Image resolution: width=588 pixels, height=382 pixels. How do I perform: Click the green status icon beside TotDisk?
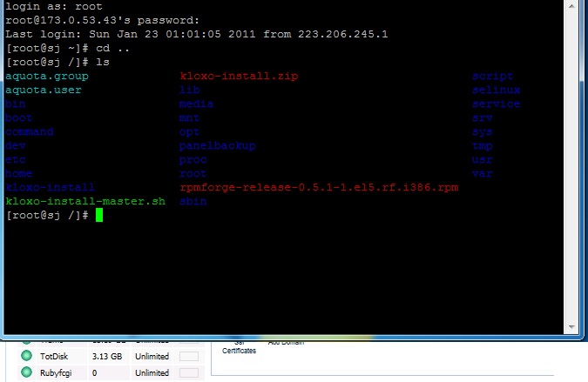coord(26,355)
